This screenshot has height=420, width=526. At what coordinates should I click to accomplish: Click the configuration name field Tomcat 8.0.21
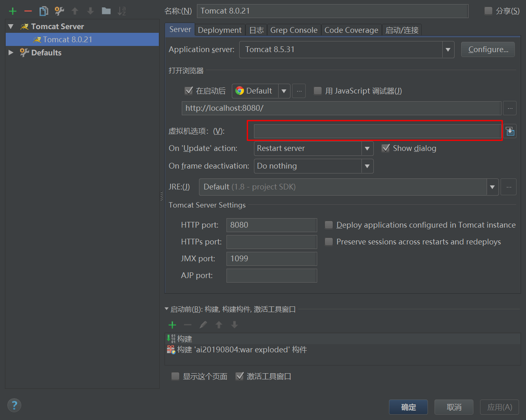click(333, 11)
